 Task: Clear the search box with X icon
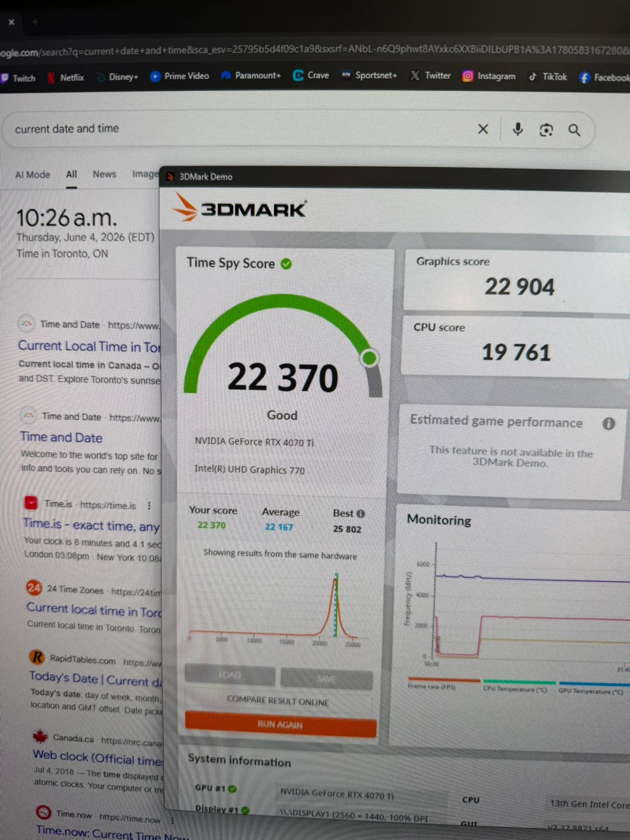pos(483,129)
